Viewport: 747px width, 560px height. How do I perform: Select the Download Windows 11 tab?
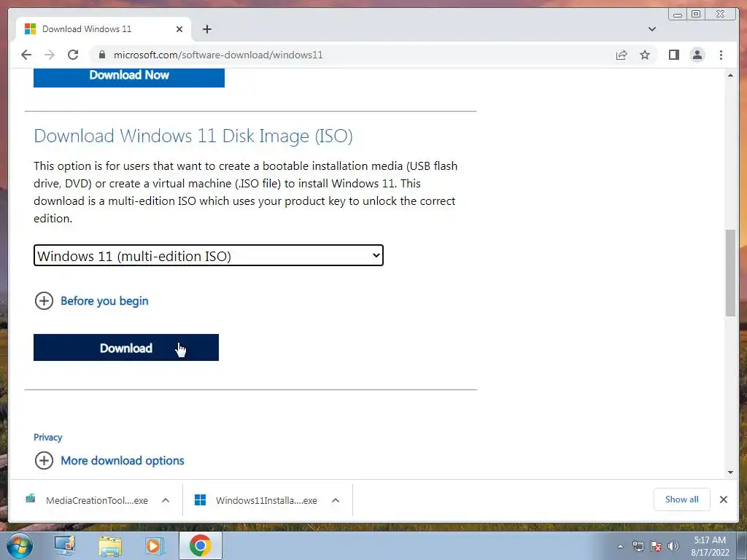[104, 29]
